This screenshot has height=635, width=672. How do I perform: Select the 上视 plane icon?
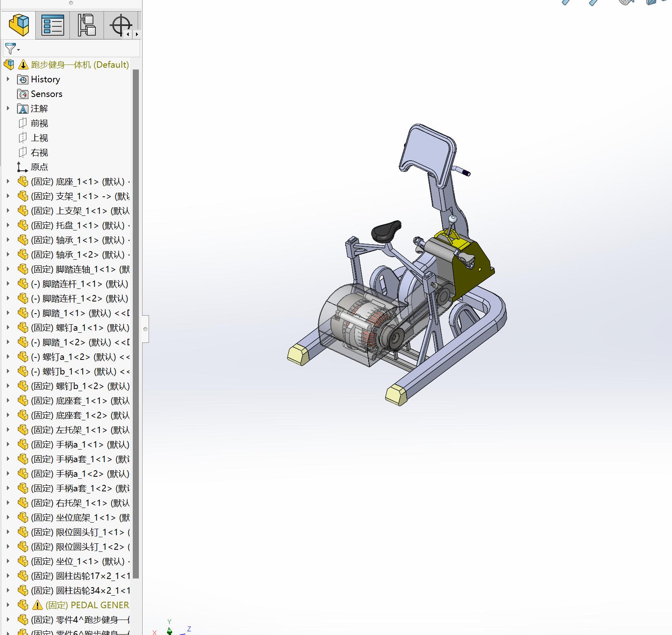pyautogui.click(x=23, y=138)
